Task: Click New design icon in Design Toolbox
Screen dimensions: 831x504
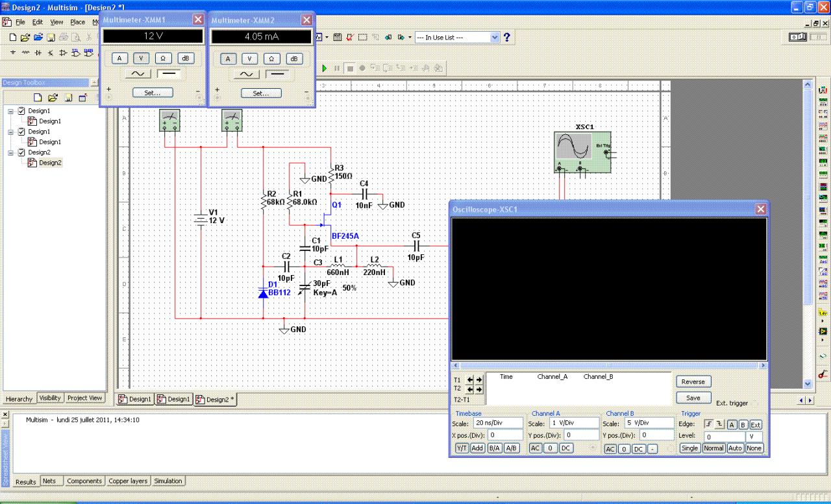Action: click(x=38, y=97)
